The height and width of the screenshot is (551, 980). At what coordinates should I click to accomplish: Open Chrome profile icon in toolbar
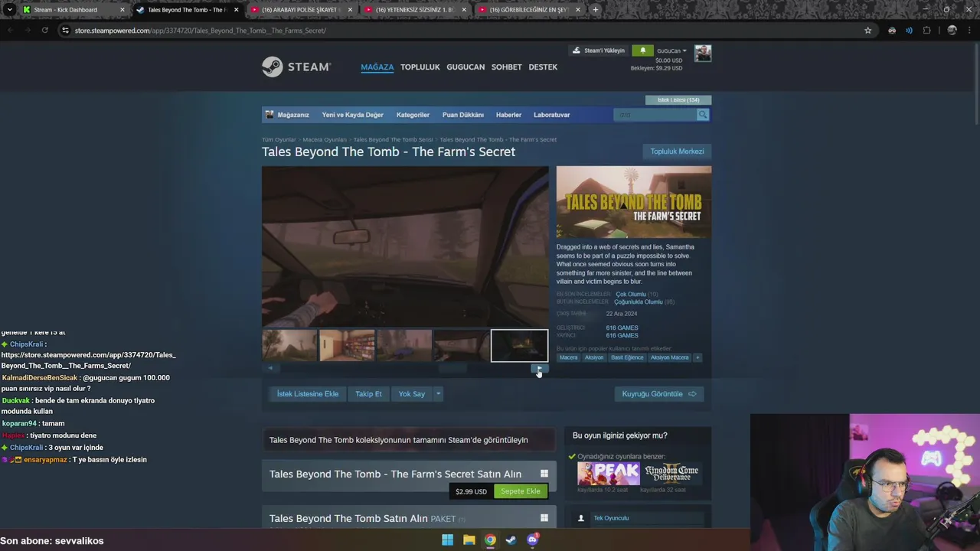click(952, 31)
